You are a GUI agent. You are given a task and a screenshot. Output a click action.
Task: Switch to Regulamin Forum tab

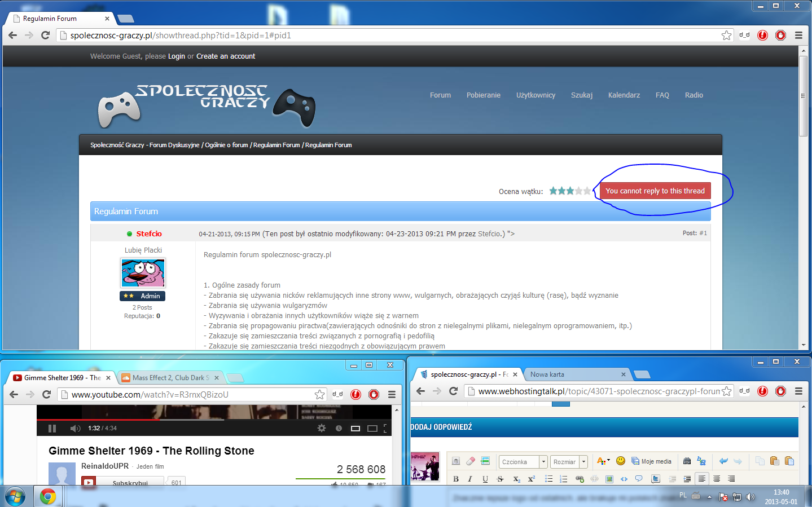(61, 19)
